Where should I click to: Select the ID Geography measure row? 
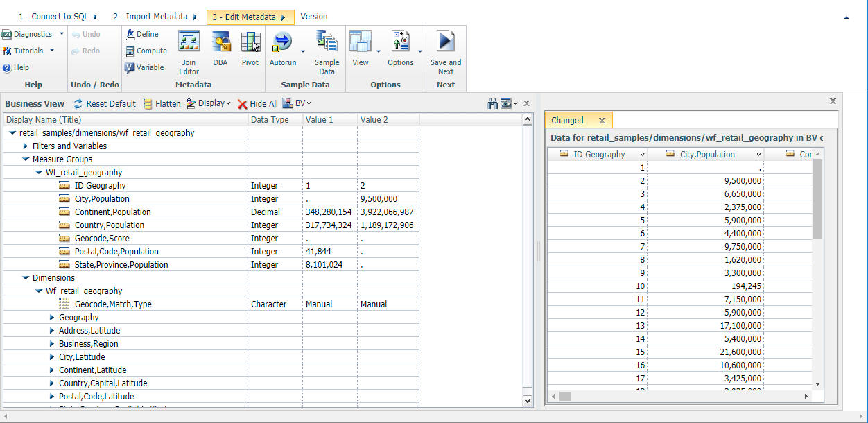pos(211,186)
